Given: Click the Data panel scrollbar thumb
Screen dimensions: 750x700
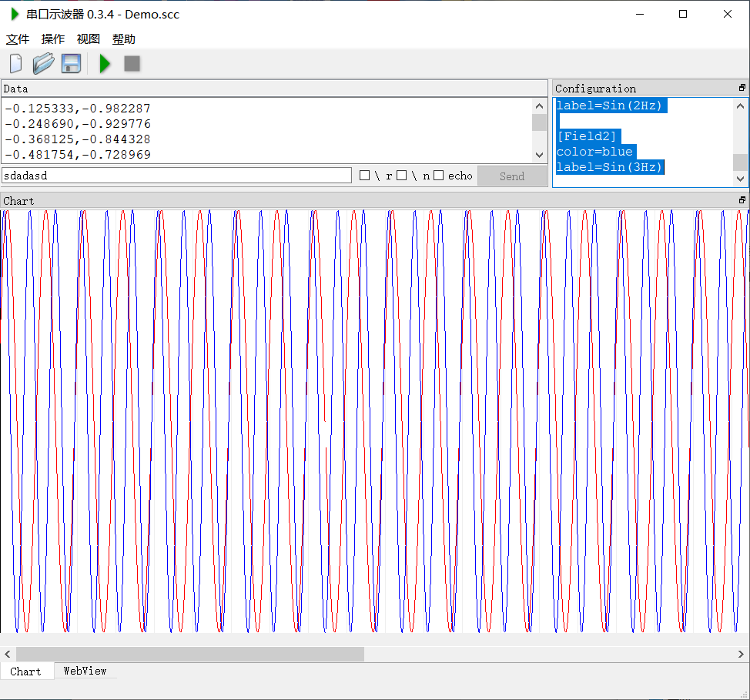Looking at the screenshot, I should click(540, 122).
